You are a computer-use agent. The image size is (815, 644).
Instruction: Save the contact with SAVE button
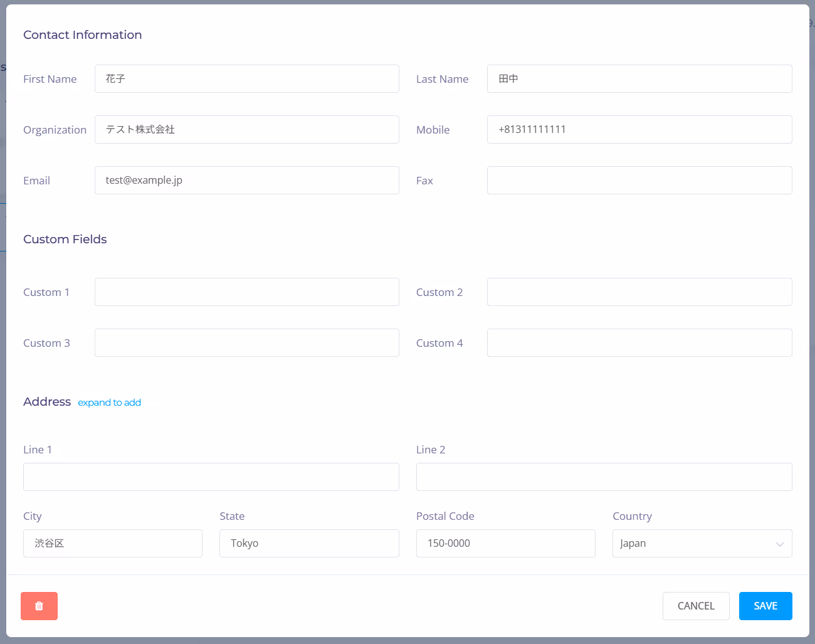[x=765, y=606]
